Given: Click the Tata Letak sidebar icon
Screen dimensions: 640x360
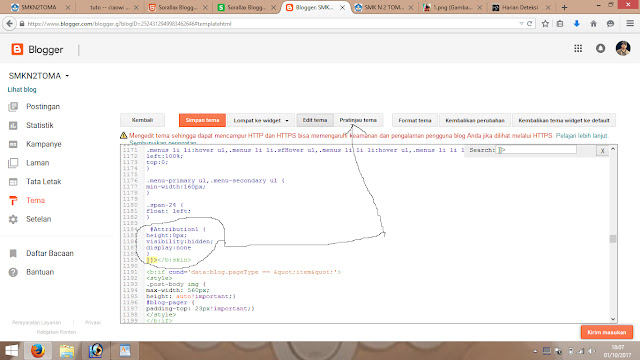Looking at the screenshot, I should pyautogui.click(x=13, y=182).
